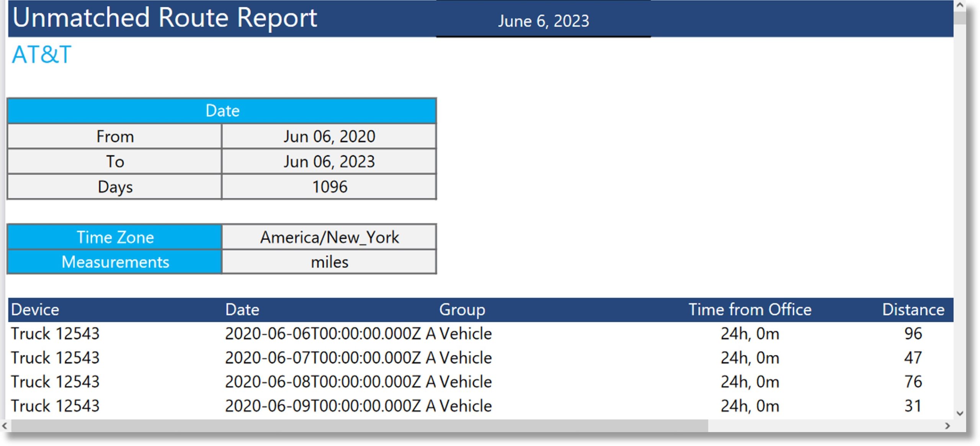The image size is (980, 446).
Task: Select 24h, 0m in the distance 31 row
Action: click(x=750, y=406)
